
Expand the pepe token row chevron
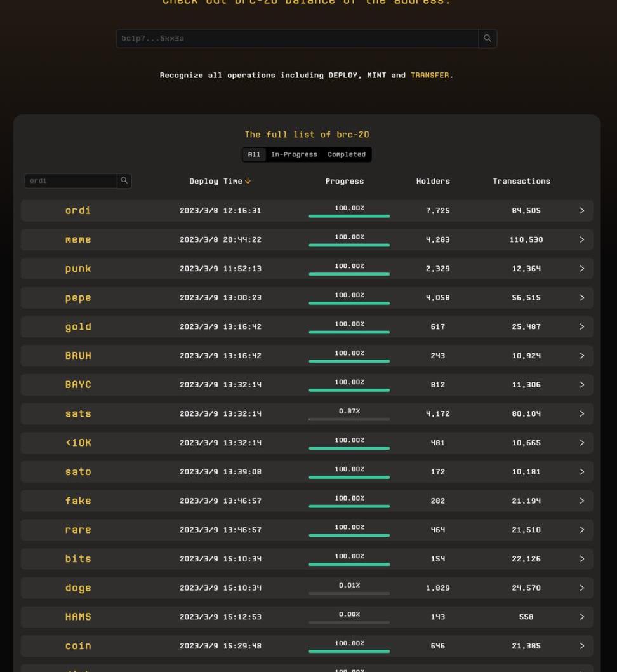click(581, 298)
